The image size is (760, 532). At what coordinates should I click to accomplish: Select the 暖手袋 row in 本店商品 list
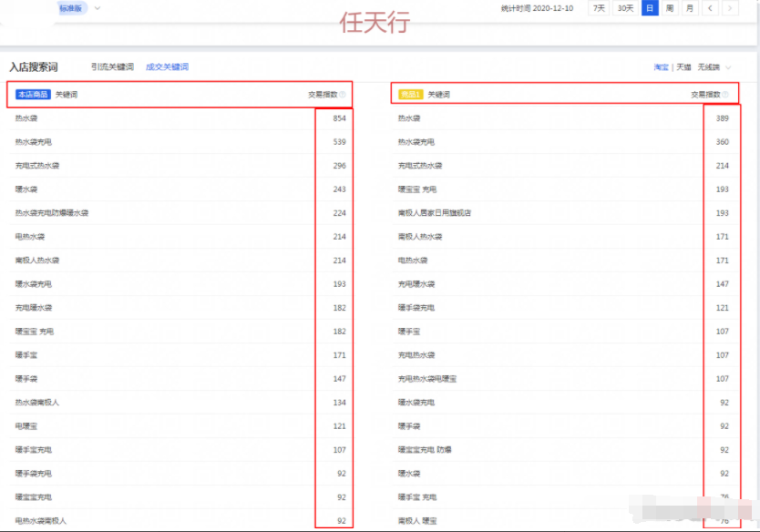click(180, 379)
